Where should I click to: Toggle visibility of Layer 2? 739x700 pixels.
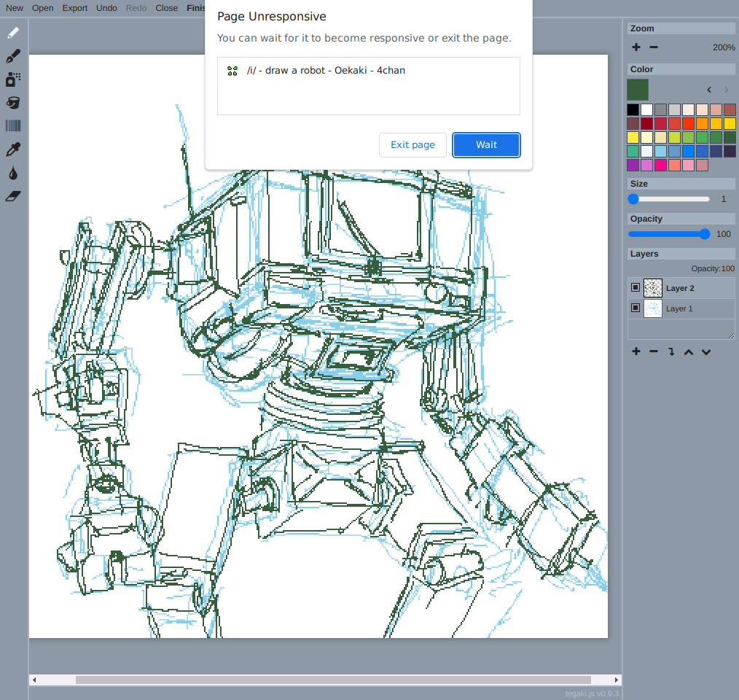pyautogui.click(x=636, y=287)
